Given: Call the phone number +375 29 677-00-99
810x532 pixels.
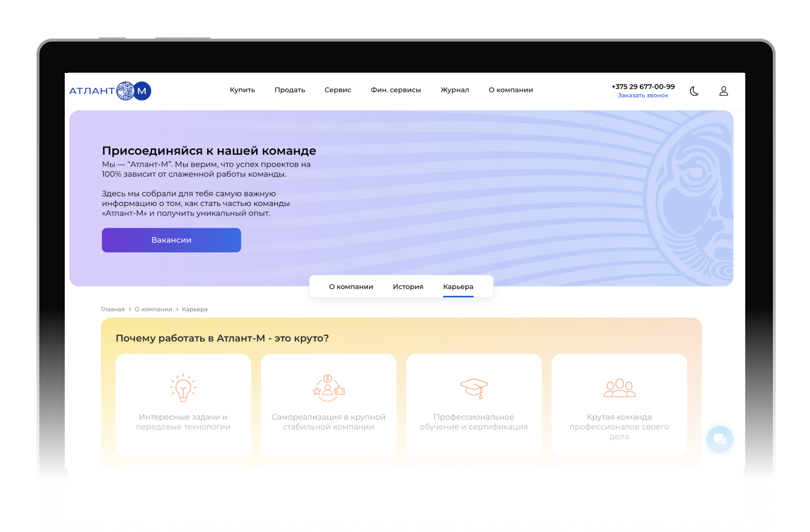Looking at the screenshot, I should coord(643,87).
